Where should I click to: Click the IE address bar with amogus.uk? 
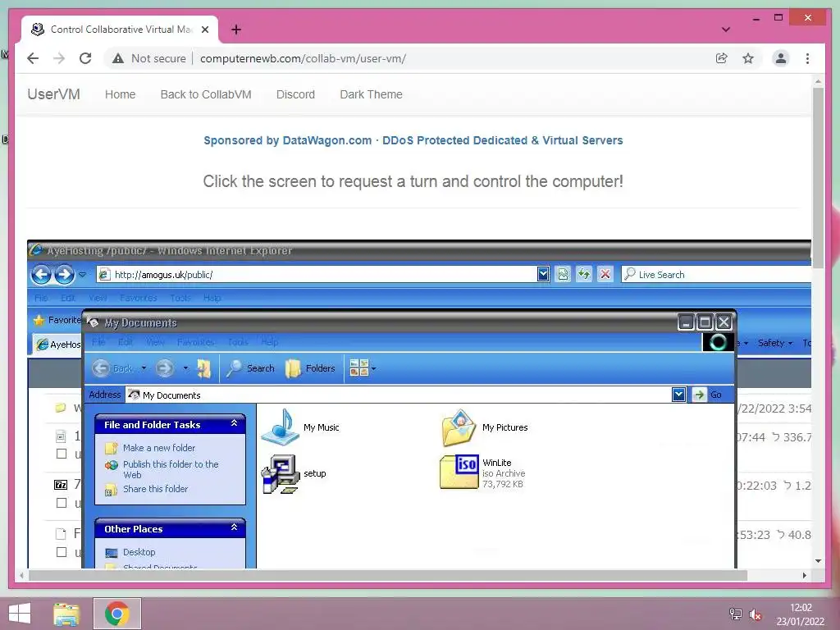[317, 275]
